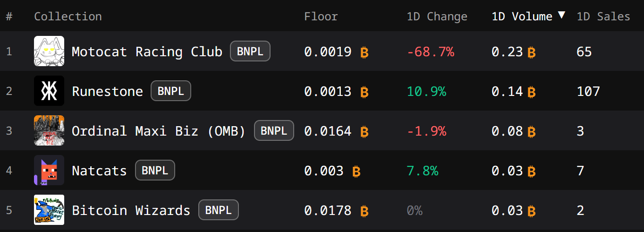
Task: Click the Runestone logo icon
Action: pyautogui.click(x=49, y=91)
